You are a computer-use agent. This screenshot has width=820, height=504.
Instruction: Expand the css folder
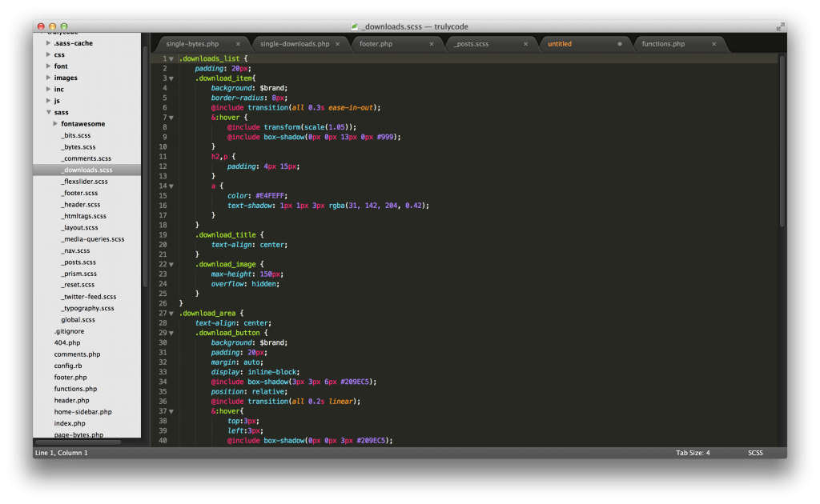48,54
